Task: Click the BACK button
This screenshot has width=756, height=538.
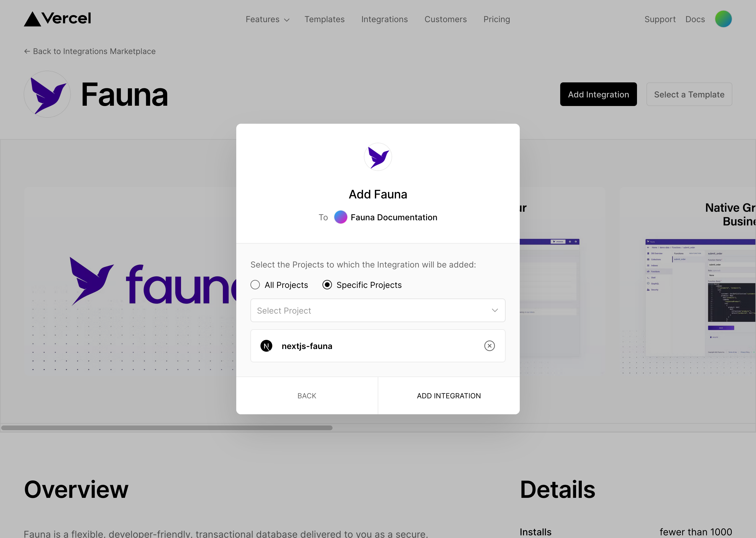Action: pos(307,396)
